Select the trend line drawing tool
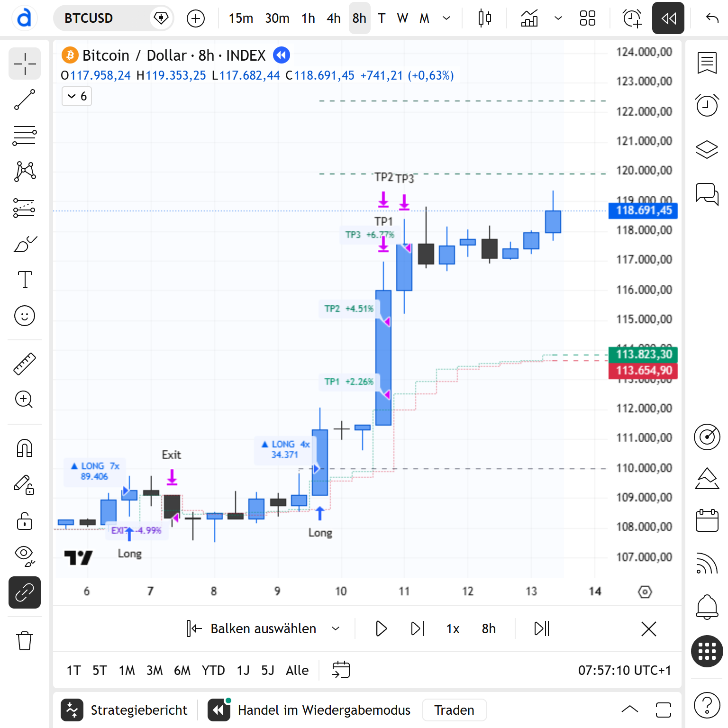 click(x=25, y=100)
